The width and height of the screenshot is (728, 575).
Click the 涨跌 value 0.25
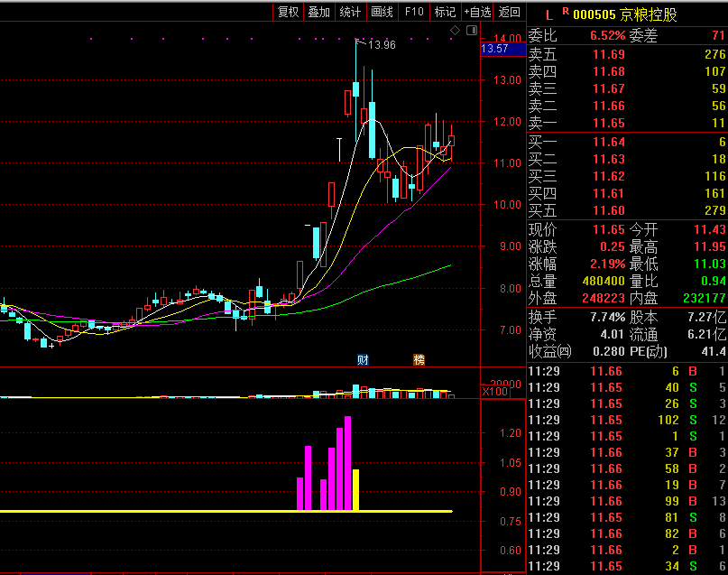[613, 247]
